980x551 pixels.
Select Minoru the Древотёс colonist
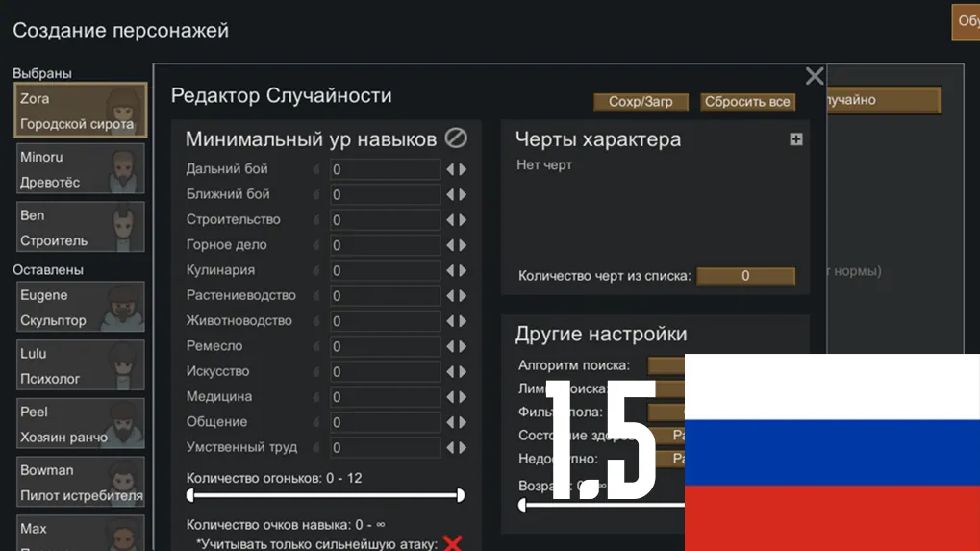tap(81, 169)
